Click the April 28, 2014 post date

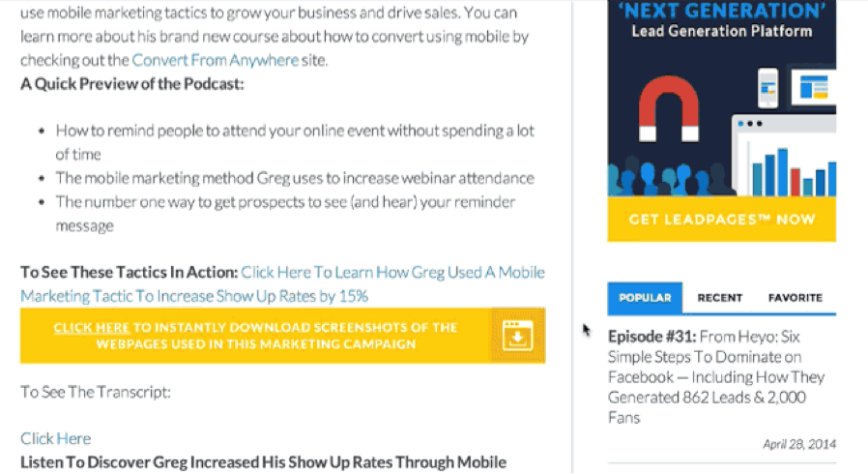pos(799,444)
